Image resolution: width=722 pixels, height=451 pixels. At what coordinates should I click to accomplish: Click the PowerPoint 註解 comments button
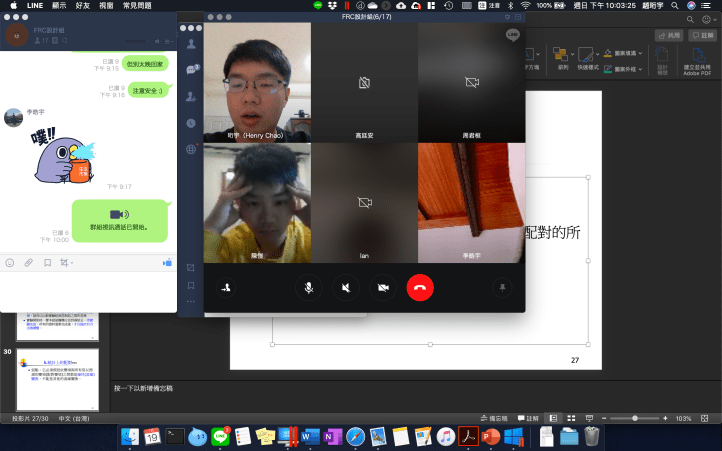[x=703, y=35]
